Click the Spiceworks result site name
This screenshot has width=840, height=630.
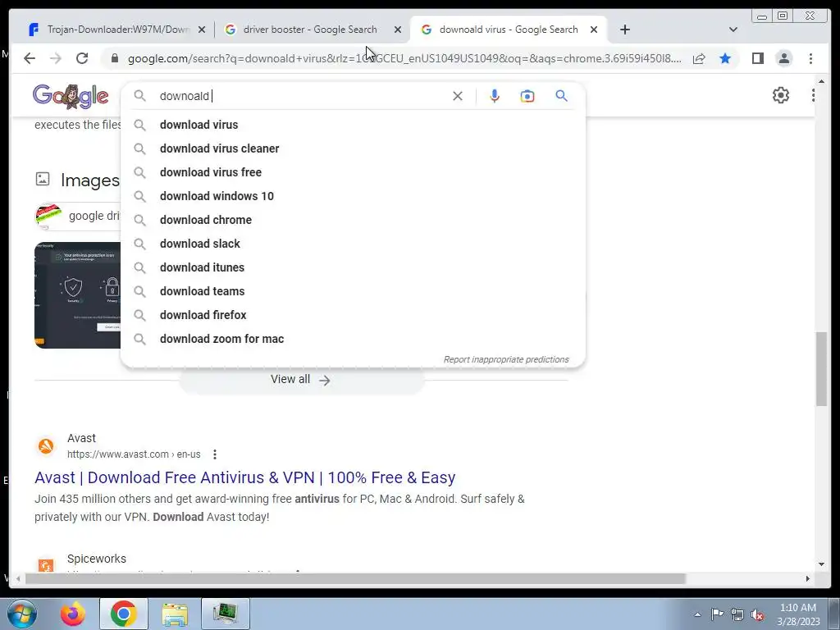coord(97,558)
